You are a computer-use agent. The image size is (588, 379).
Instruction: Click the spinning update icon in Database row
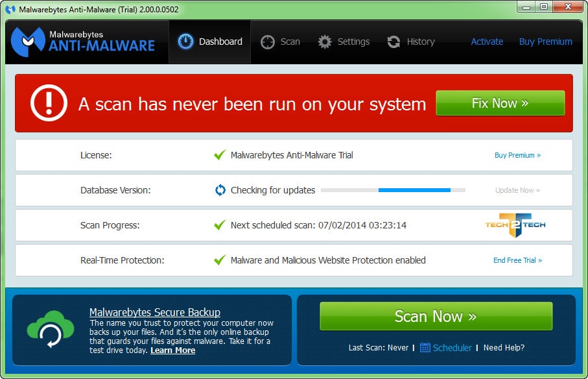[220, 190]
